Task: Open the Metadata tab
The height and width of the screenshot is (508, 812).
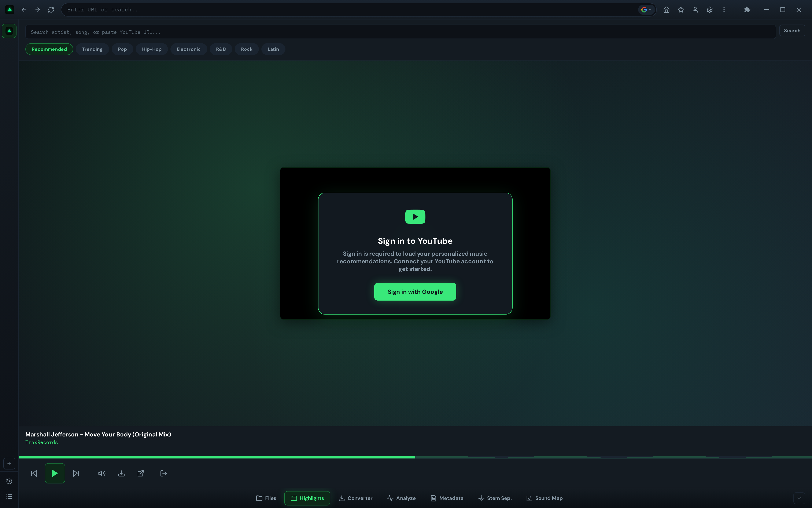Action: 447,498
